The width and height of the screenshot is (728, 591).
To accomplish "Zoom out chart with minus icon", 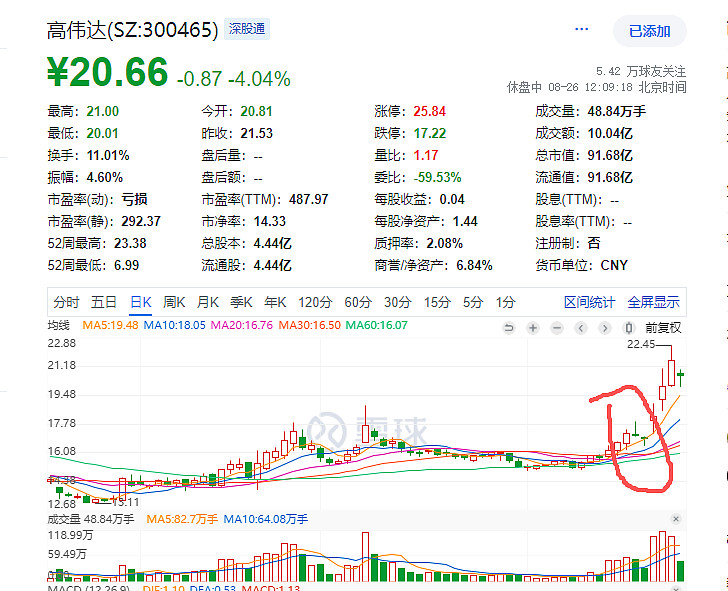I will (x=557, y=328).
